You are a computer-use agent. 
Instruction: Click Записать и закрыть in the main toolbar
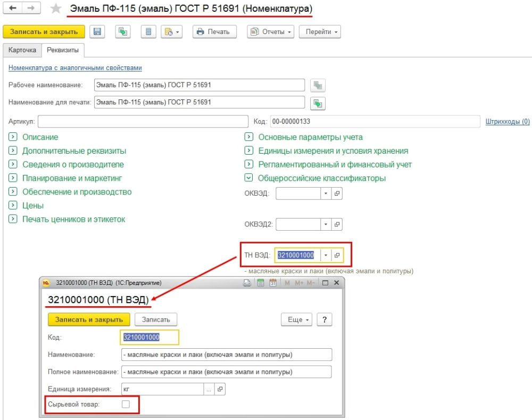pyautogui.click(x=44, y=32)
